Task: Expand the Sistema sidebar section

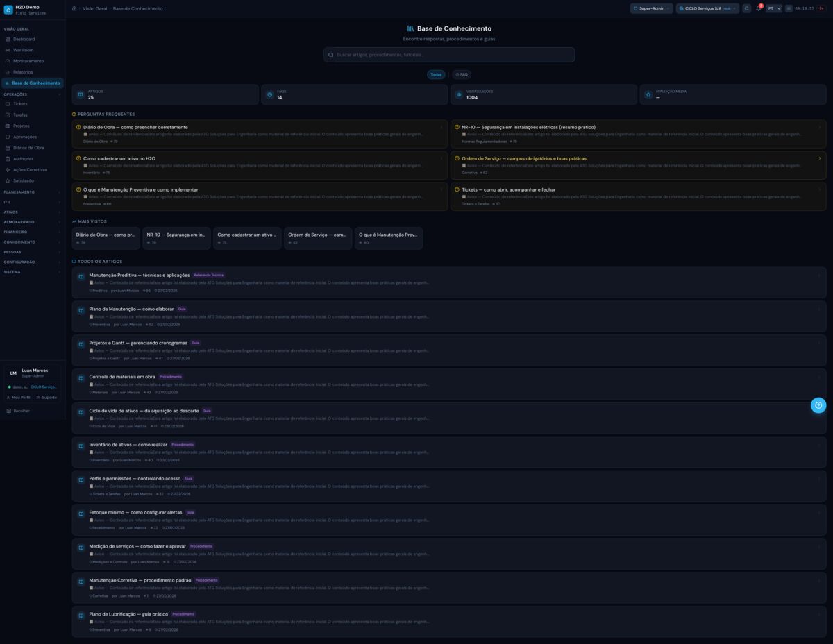Action: (33, 272)
